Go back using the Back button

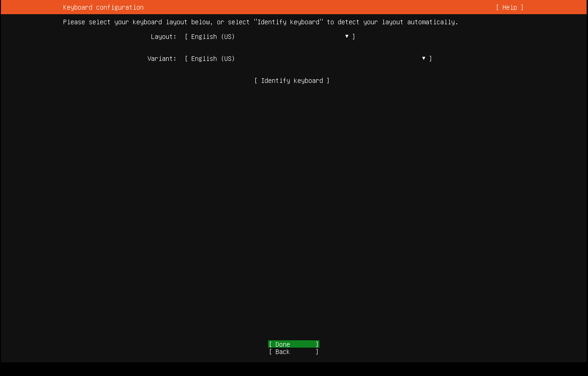(x=293, y=352)
